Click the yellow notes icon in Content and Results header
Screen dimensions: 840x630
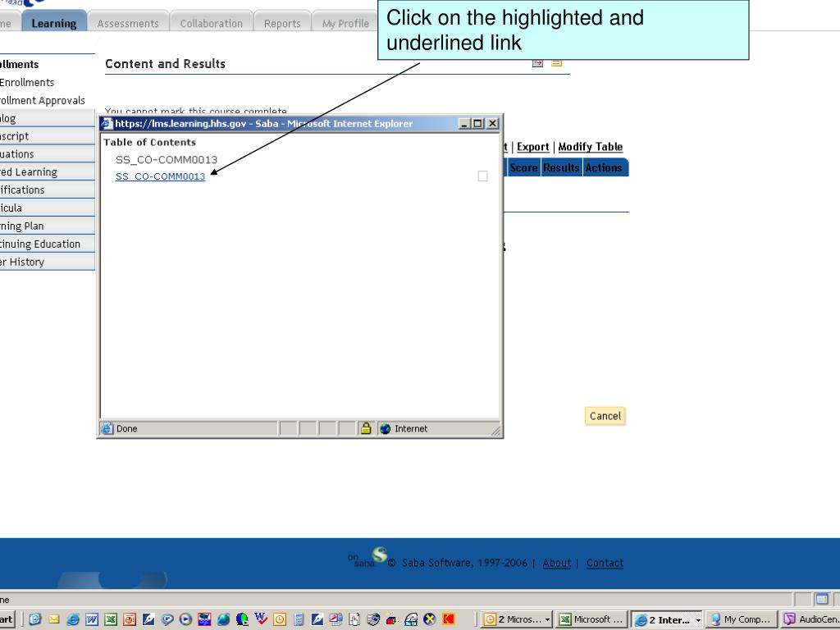(x=557, y=63)
